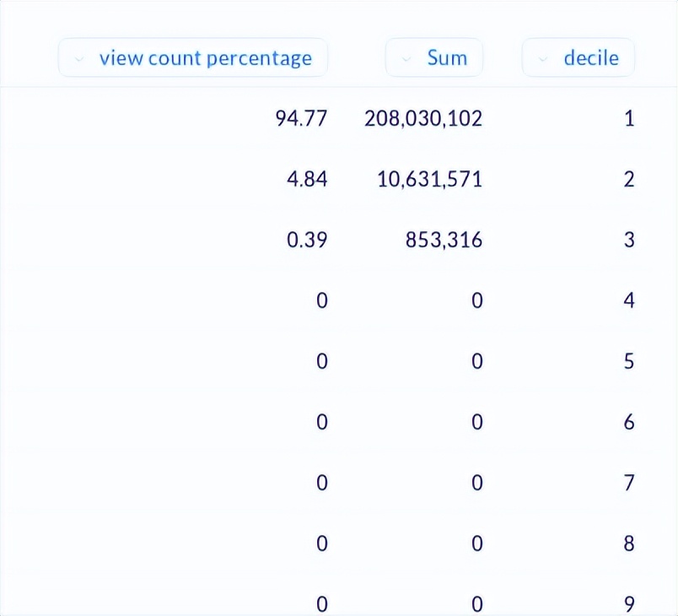Select decile value 3 cell
The image size is (678, 616).
pos(628,240)
